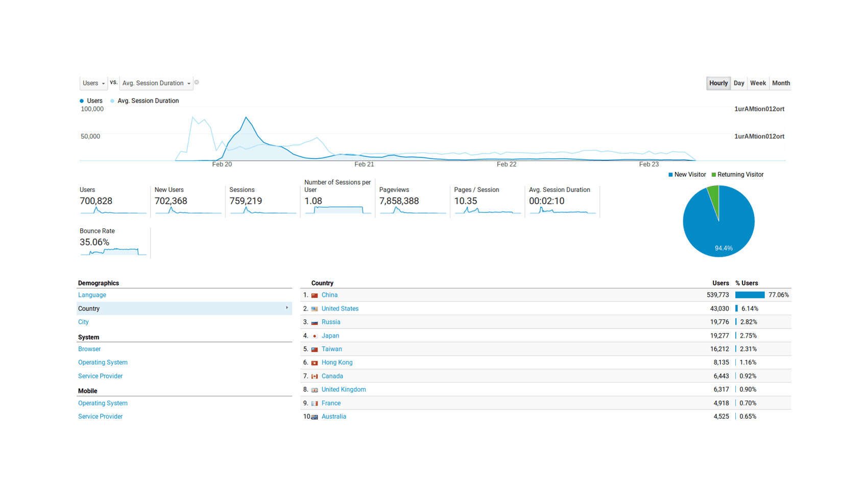The width and height of the screenshot is (868, 498).
Task: Click the Taiwan flag icon
Action: click(315, 349)
